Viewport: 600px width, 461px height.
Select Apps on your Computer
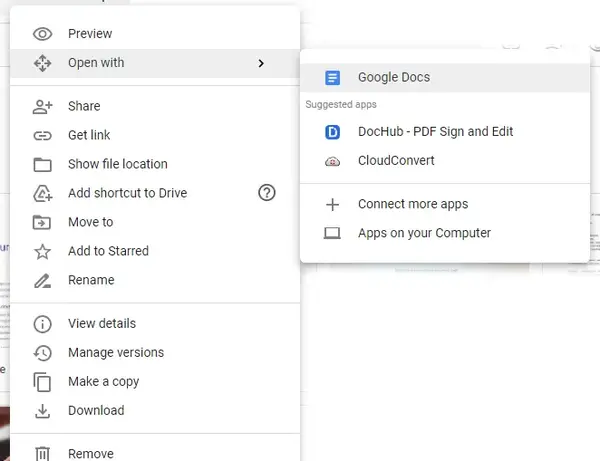445,233
